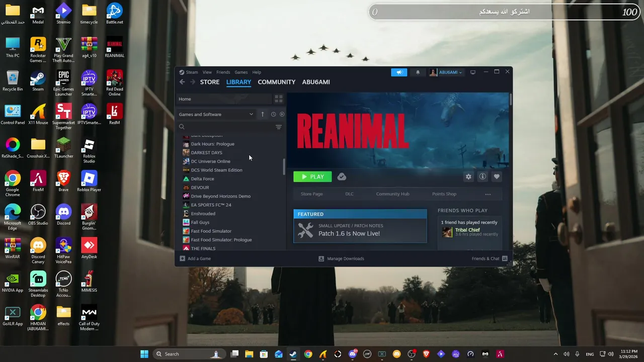Click Add a Game
This screenshot has width=644, height=362.
pyautogui.click(x=195, y=258)
